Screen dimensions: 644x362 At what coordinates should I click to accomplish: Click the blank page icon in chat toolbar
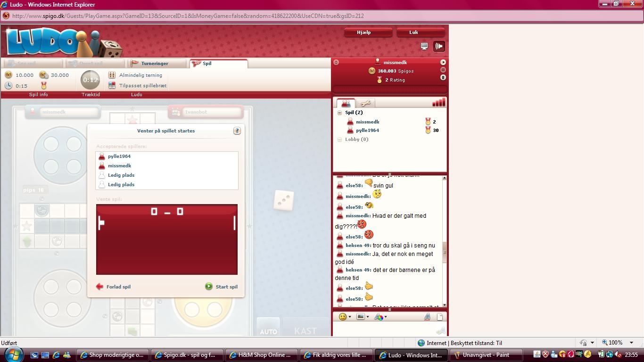pos(440,317)
